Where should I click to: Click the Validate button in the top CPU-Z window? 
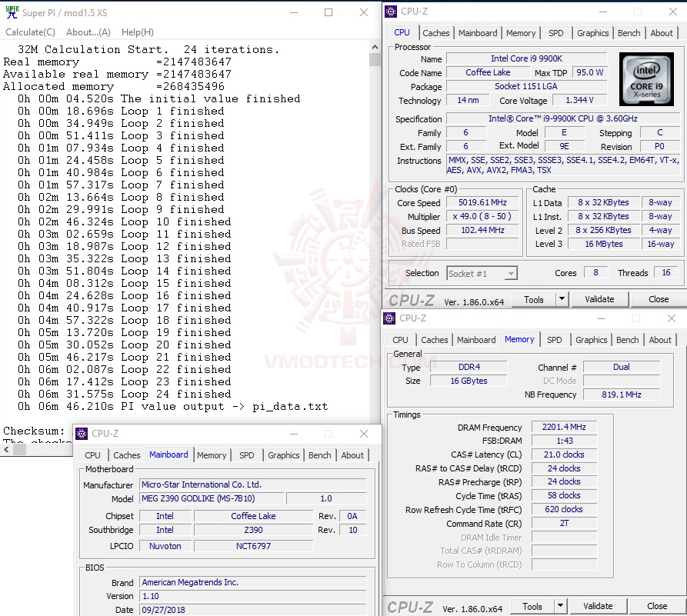click(x=599, y=298)
